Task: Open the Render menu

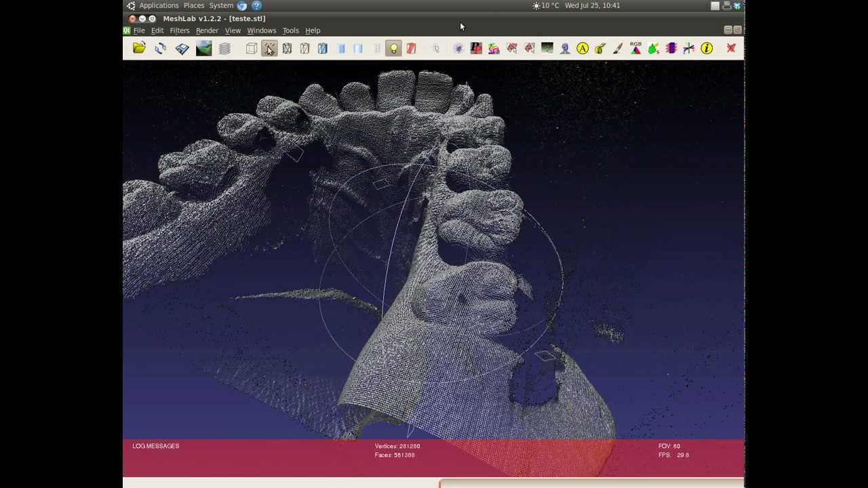Action: pyautogui.click(x=207, y=30)
